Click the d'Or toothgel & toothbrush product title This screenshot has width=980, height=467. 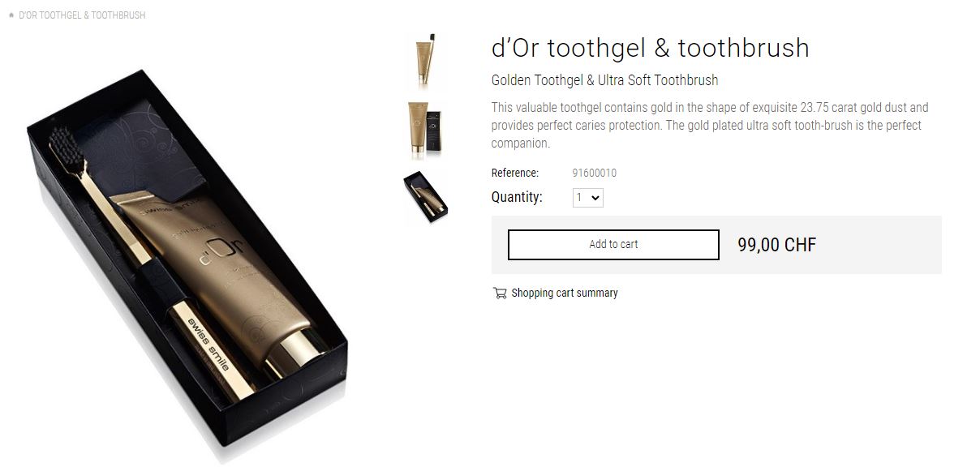(651, 48)
